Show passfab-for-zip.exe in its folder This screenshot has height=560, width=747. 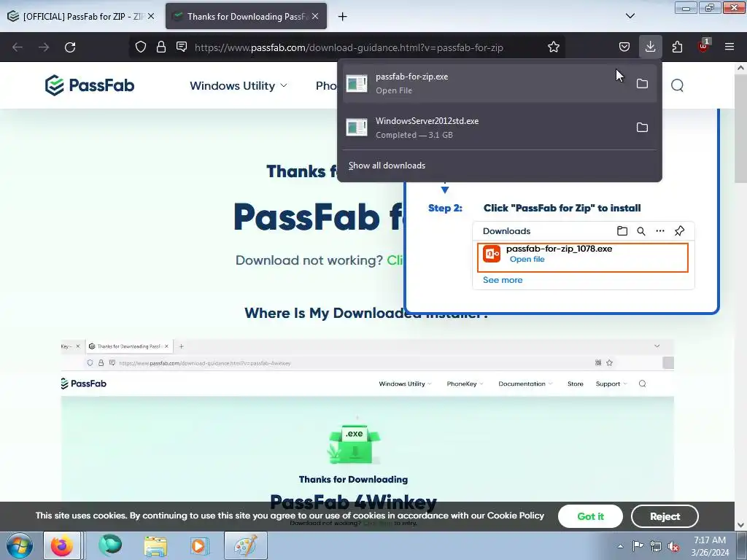coord(642,83)
